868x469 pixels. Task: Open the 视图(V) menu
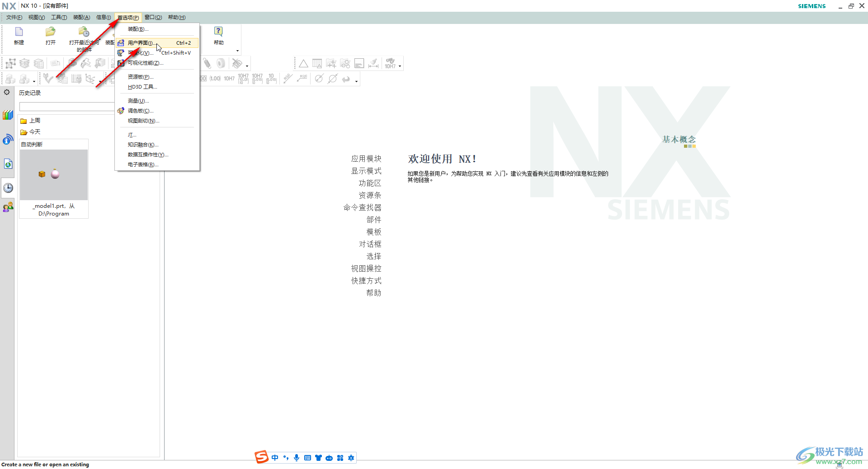[x=37, y=17]
